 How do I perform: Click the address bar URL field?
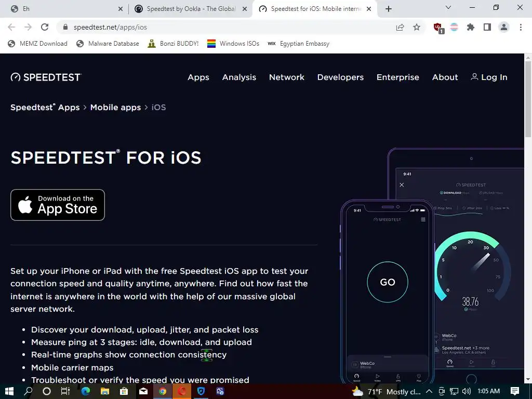[224, 27]
